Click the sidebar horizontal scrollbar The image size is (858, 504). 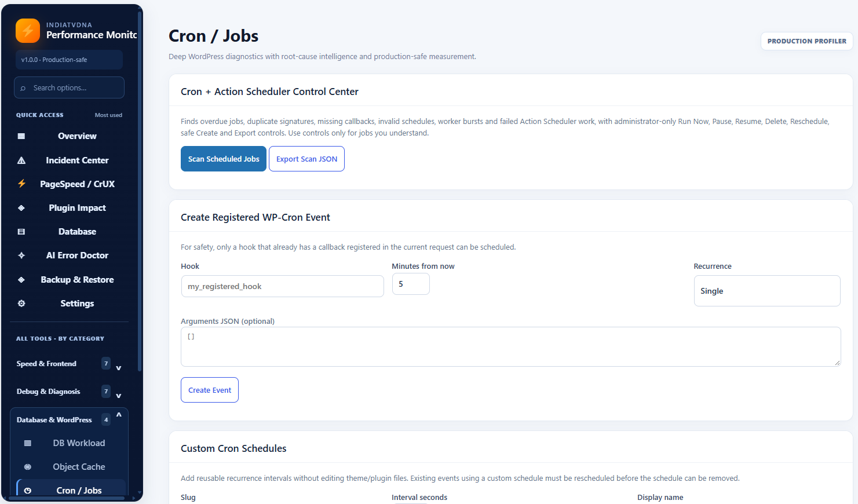point(67,498)
